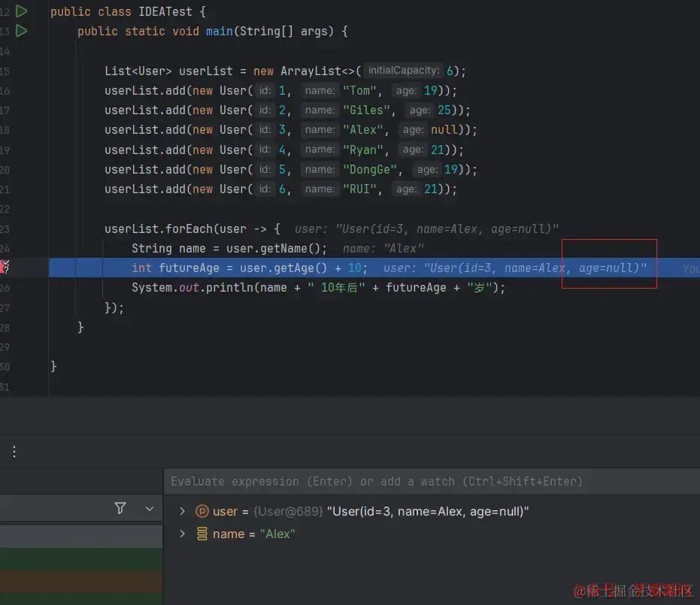Run the IDEATest class from gutter
Screen dimensions: 700x605
point(21,11)
